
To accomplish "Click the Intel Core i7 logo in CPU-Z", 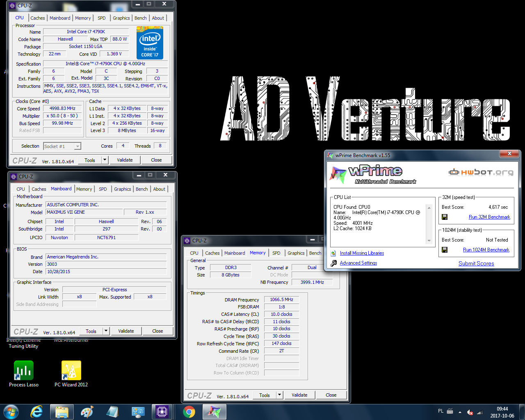I will pyautogui.click(x=150, y=43).
